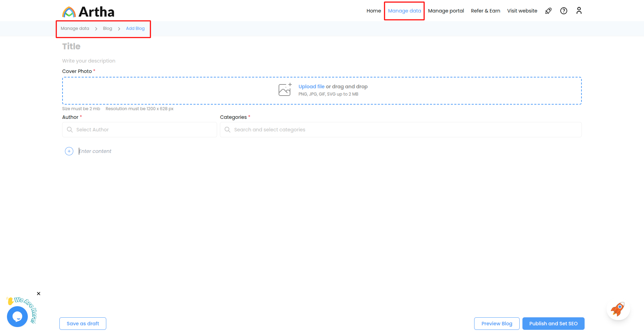Viewport: 644px width, 334px height.
Task: Click the blog Title field
Action: [x=72, y=47]
